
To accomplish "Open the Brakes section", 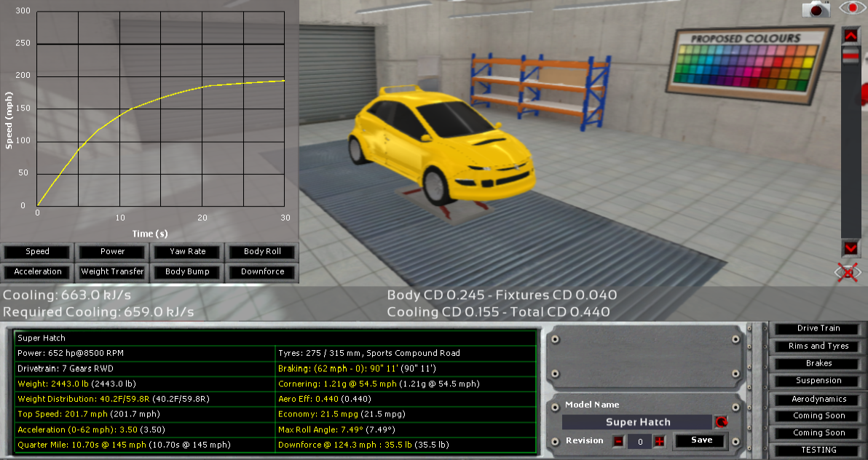I will click(x=818, y=364).
